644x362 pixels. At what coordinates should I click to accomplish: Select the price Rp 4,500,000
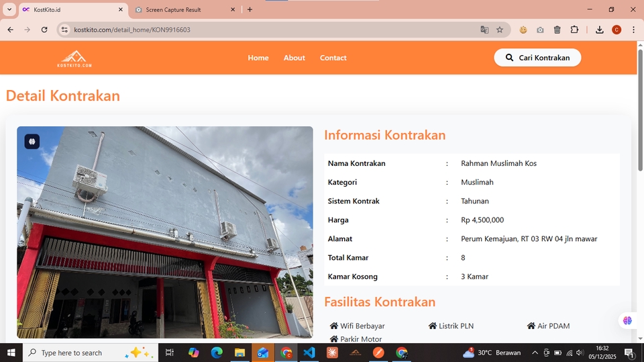coord(482,220)
